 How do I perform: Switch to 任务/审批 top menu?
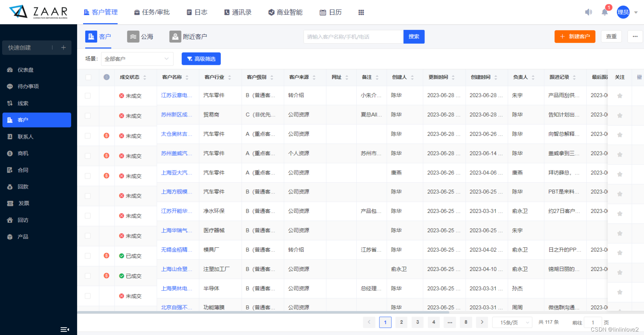152,12
